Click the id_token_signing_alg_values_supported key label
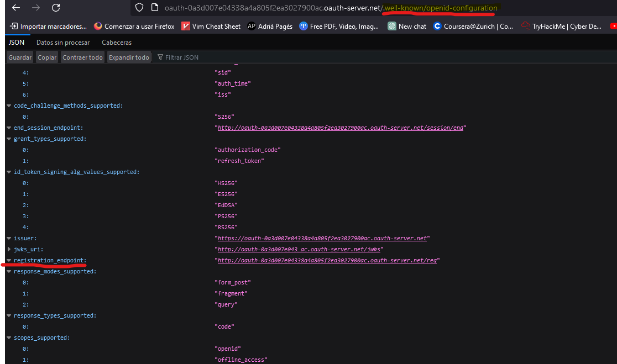Viewport: 617px width, 364px height. pyautogui.click(x=76, y=172)
